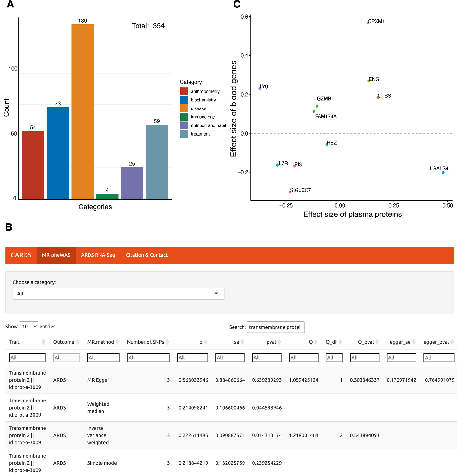The height and width of the screenshot is (476, 457).
Task: Click the anthropometry legend color swatch
Action: (184, 91)
